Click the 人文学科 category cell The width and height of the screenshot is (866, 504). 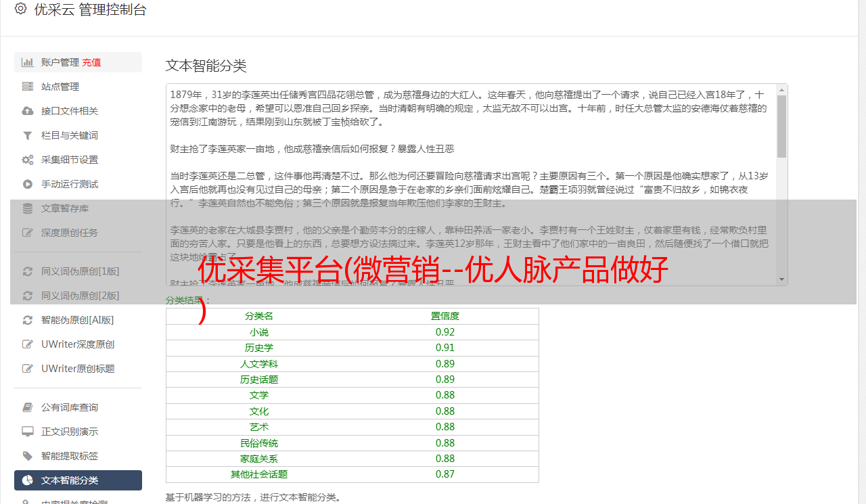pyautogui.click(x=259, y=364)
